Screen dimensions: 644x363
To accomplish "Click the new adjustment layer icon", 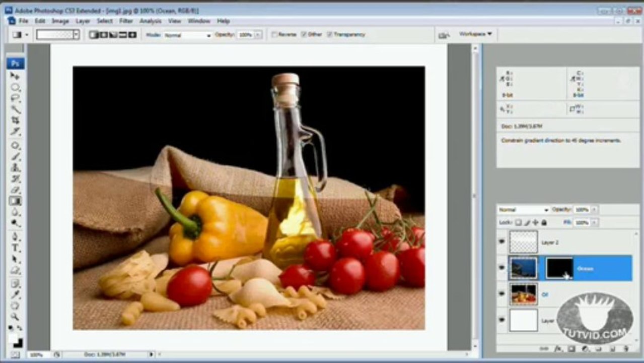I will tap(586, 349).
